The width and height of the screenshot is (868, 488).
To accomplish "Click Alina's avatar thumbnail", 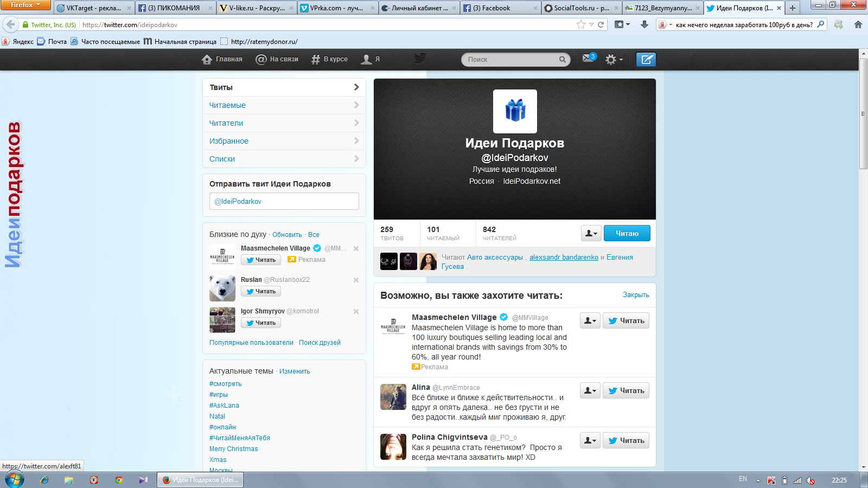I will [393, 397].
